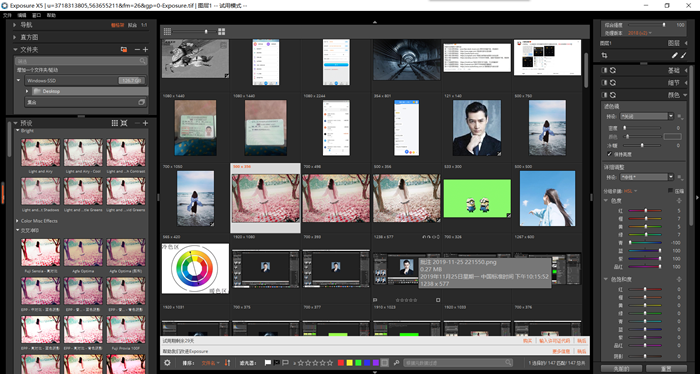Expand the 直方图 panel
The image size is (700, 374).
[x=15, y=37]
